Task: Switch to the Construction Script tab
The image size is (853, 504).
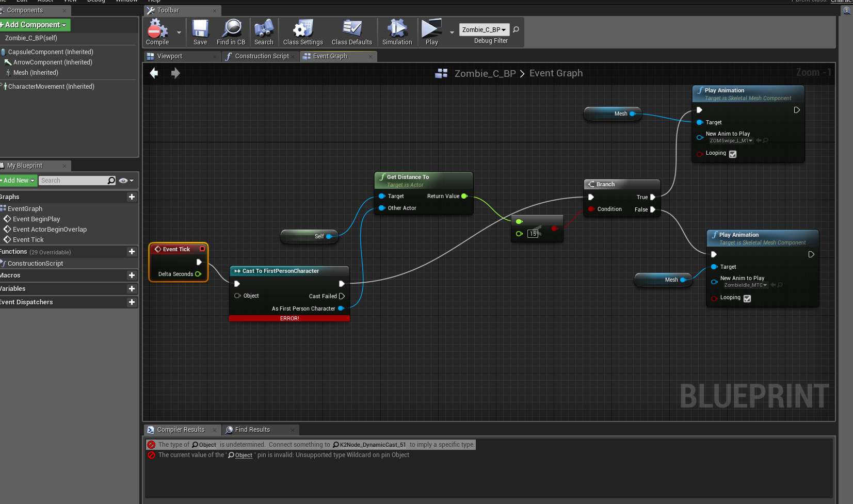Action: click(x=262, y=56)
